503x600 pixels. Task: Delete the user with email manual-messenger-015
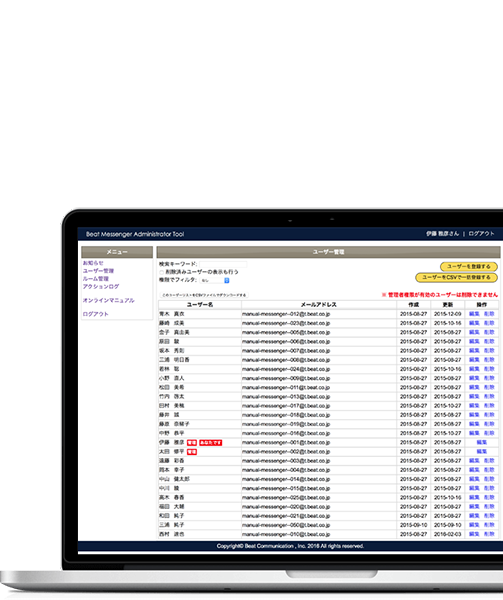489,488
